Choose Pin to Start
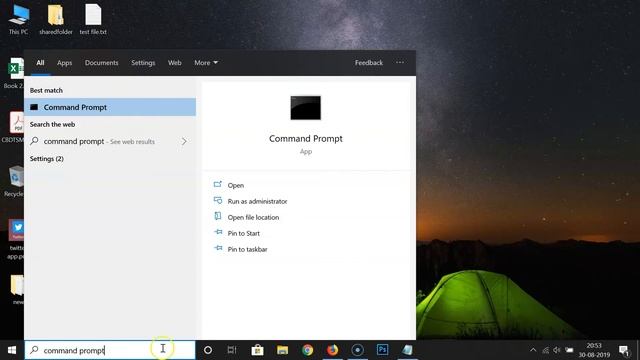The image size is (640, 360). (x=243, y=233)
